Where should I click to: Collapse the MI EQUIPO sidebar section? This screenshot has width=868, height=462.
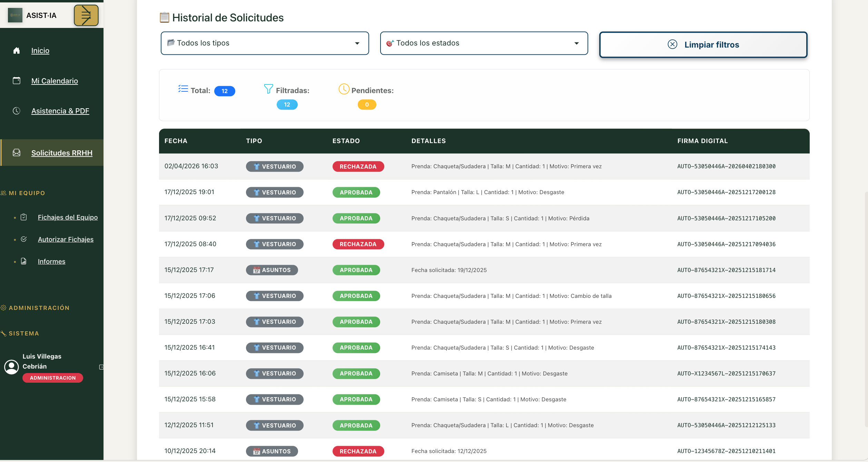click(x=27, y=193)
